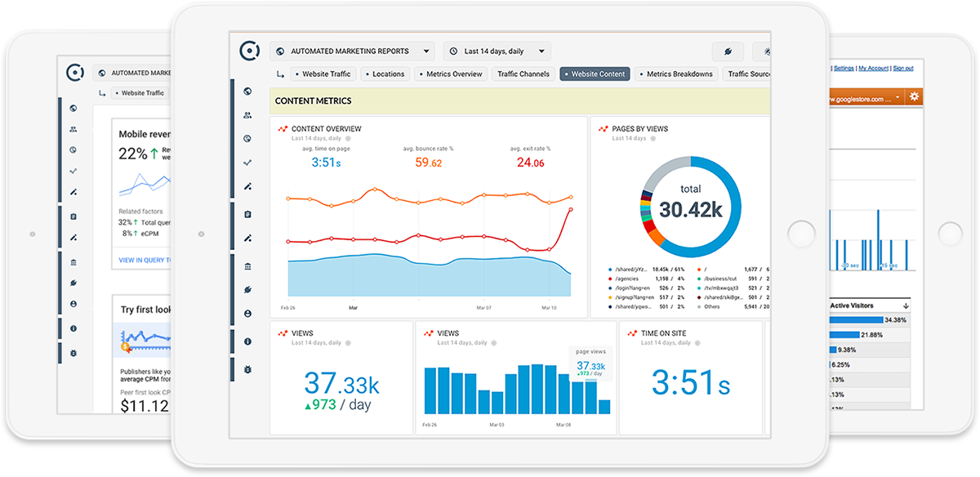980x477 pixels.
Task: Click the bug report icon in center sidebar
Action: pos(247,369)
